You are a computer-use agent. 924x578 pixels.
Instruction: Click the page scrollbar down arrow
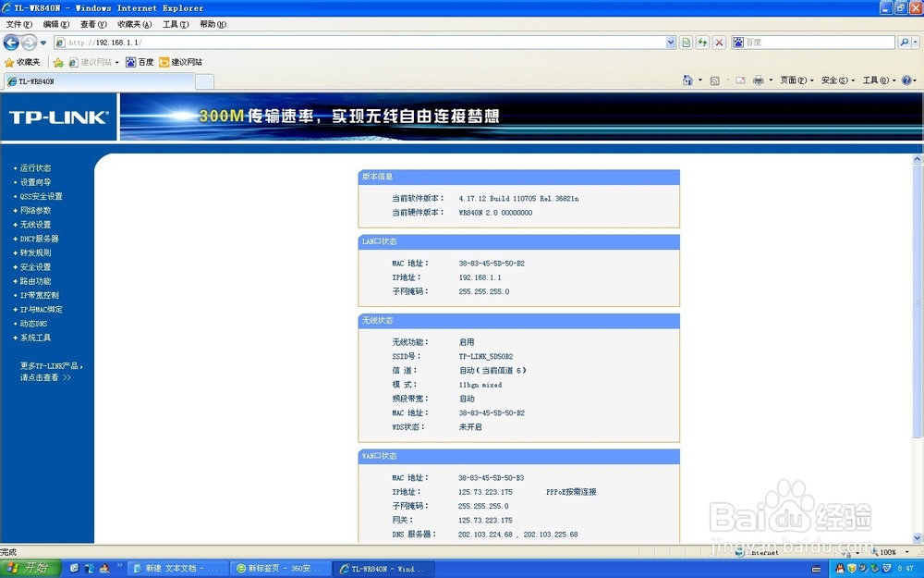coord(917,538)
